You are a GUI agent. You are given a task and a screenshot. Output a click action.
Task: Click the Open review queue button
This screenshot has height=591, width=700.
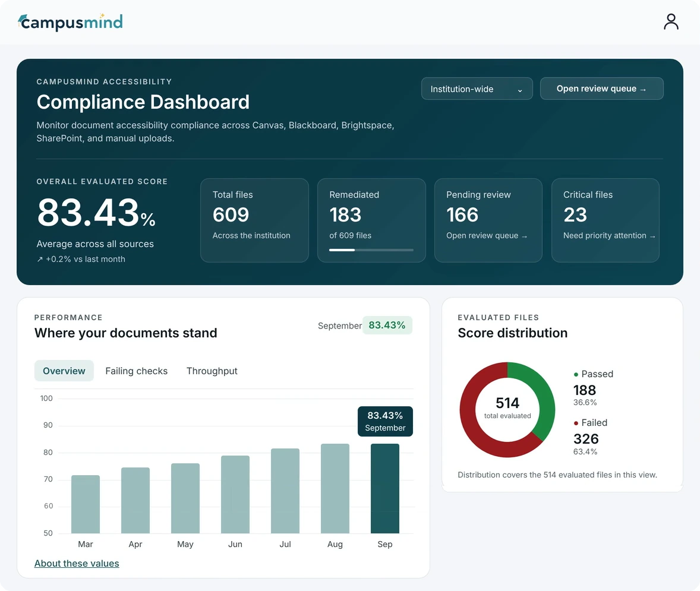[601, 89]
